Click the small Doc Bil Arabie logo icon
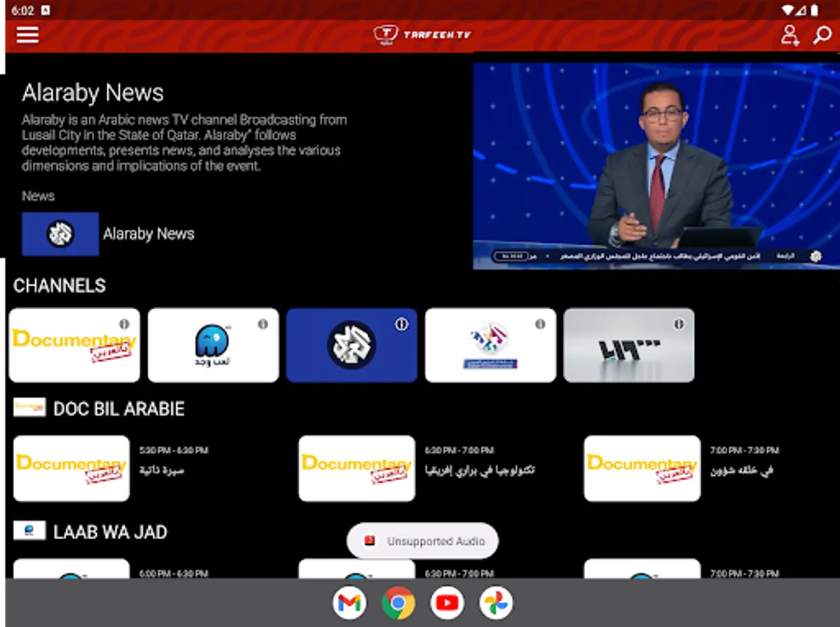The image size is (840, 627). 29,408
